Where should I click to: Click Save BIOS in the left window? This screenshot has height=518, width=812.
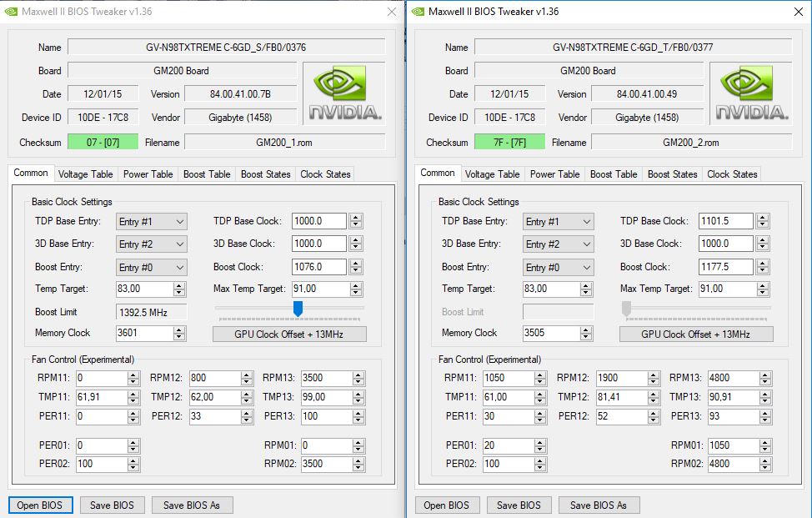tap(112, 505)
